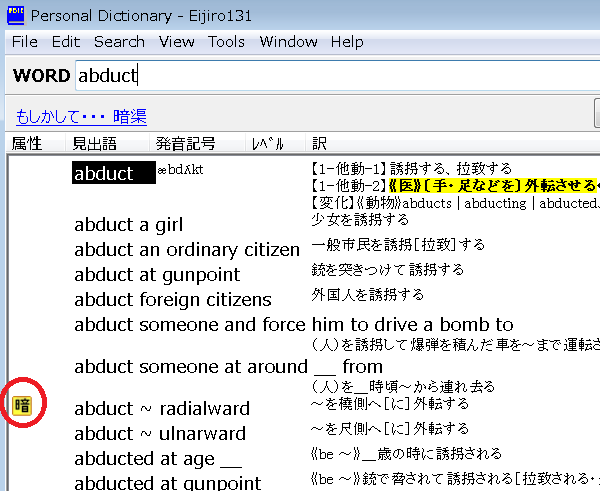Open the Window menu
Viewport: 600px width, 491px height.
[x=289, y=42]
